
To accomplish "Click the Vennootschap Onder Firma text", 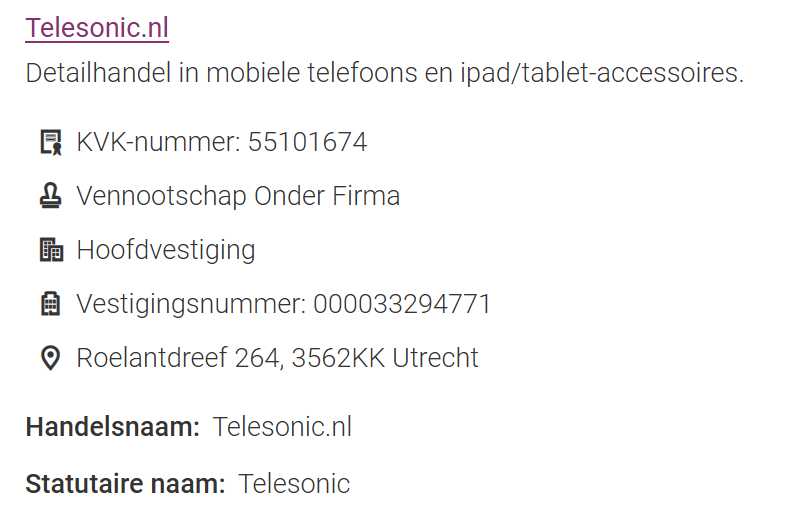I will click(238, 196).
